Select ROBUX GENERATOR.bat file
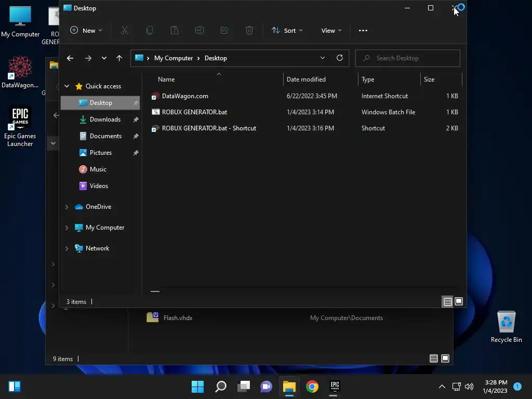The width and height of the screenshot is (532, 399). coord(194,112)
